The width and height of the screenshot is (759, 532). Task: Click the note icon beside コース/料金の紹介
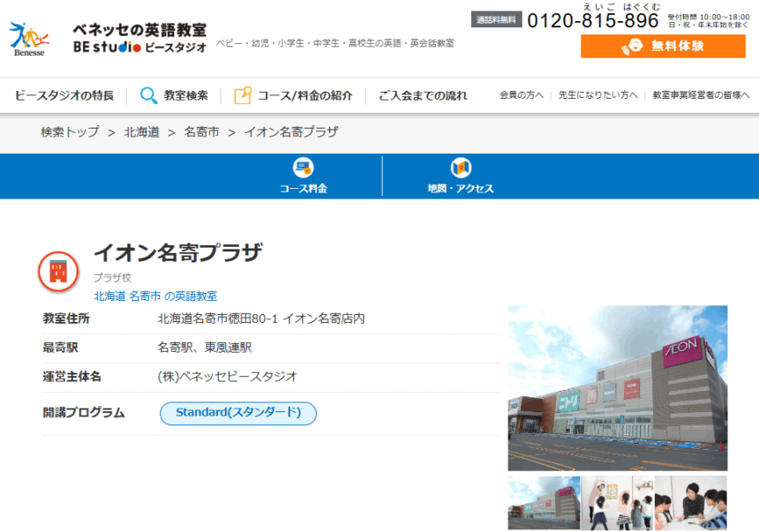pos(243,95)
